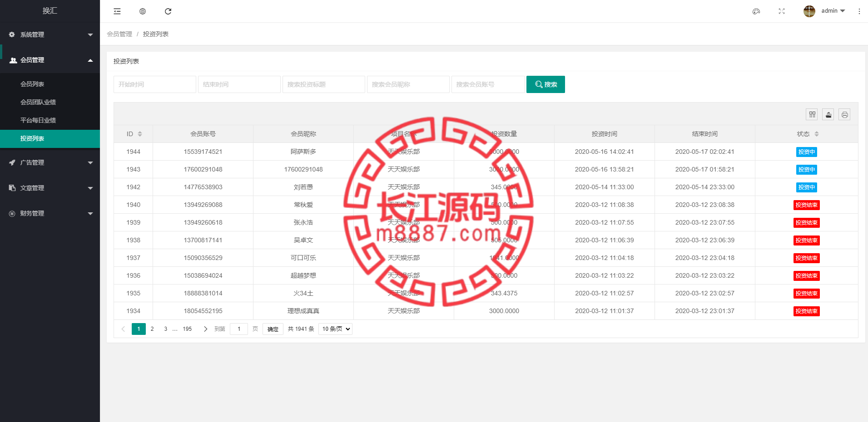Open the more options vertical dots
868x422 pixels.
point(859,11)
